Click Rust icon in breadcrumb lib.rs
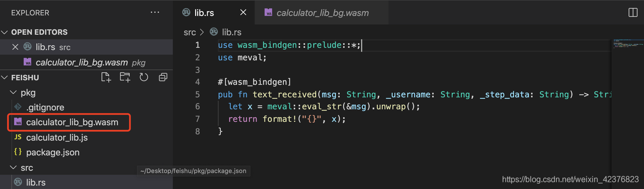Image resolution: width=644 pixels, height=189 pixels. pyautogui.click(x=213, y=32)
